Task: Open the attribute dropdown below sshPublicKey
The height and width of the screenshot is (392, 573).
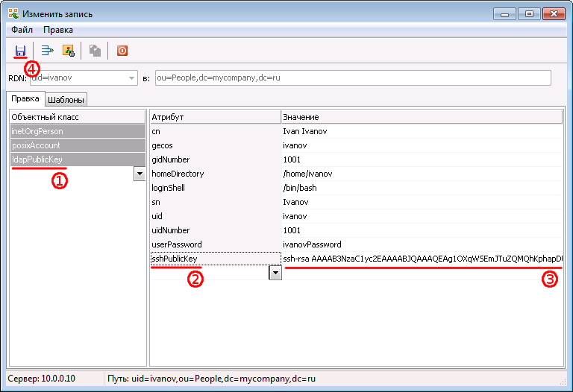Action: click(275, 273)
